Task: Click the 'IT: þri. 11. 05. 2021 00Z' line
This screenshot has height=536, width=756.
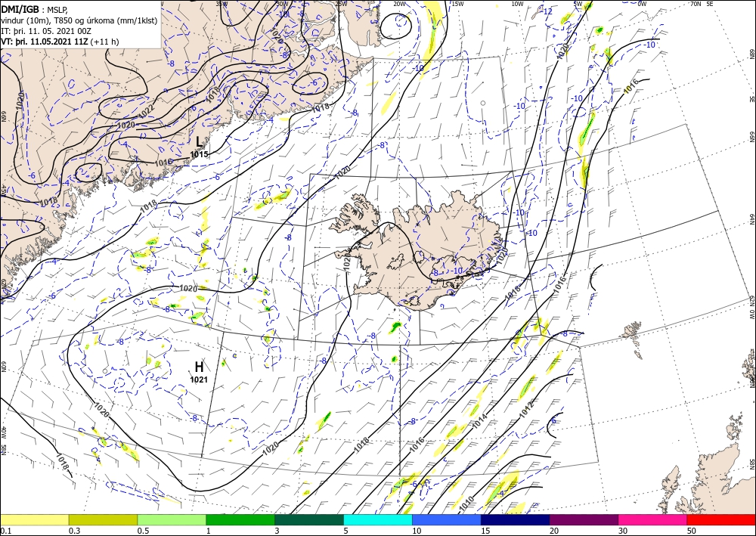Action: click(x=46, y=31)
